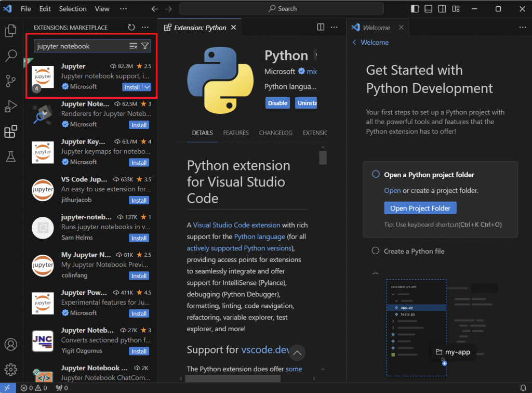
Task: Click the Open Project Folder button
Action: coord(420,208)
